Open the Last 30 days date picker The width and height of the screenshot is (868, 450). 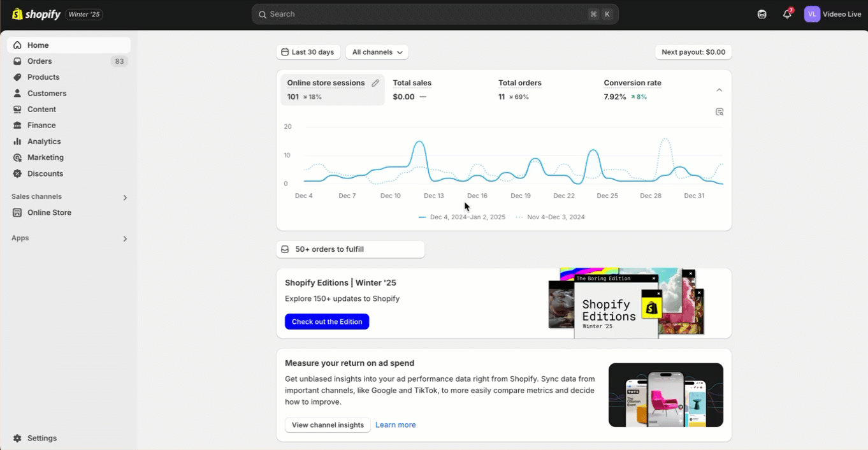point(308,52)
